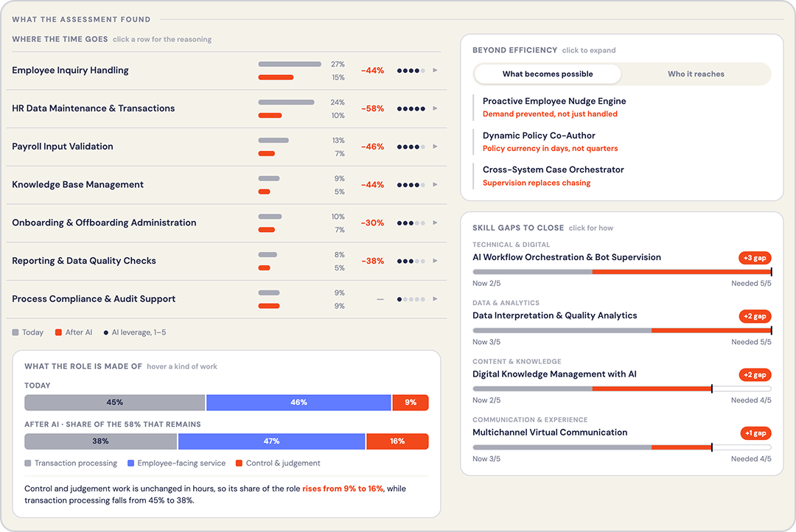
Task: Click the +3 gap badge
Action: click(755, 258)
